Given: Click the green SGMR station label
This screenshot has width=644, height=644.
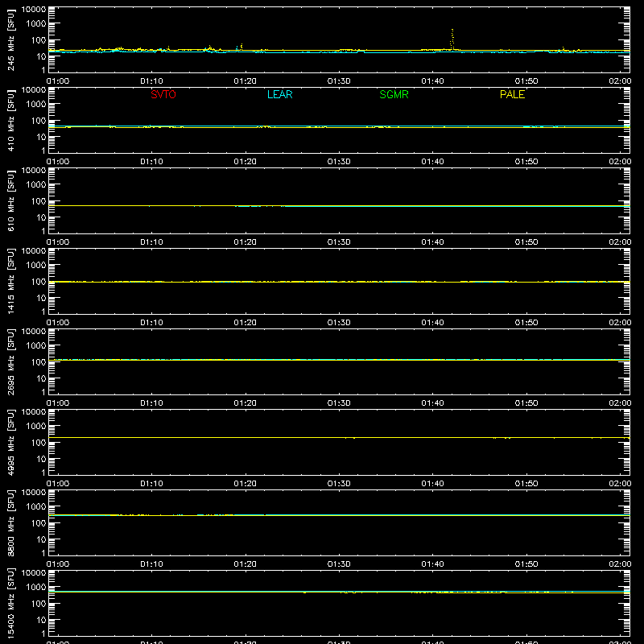Looking at the screenshot, I should (394, 94).
